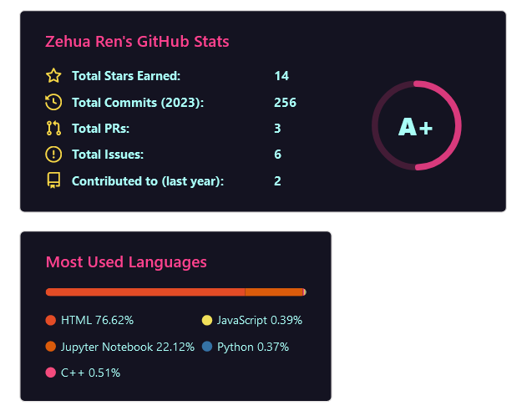Click the exclamation icon beside Total Issues

(53, 155)
